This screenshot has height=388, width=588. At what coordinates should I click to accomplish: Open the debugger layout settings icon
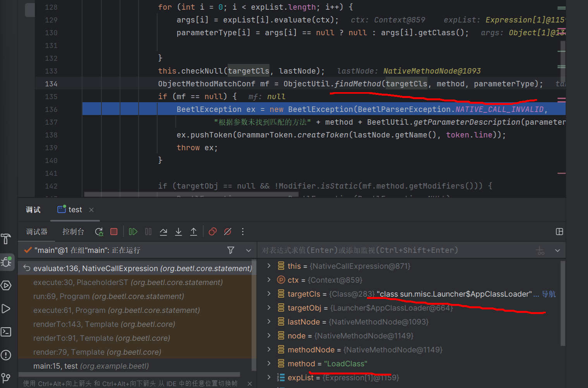tap(559, 232)
